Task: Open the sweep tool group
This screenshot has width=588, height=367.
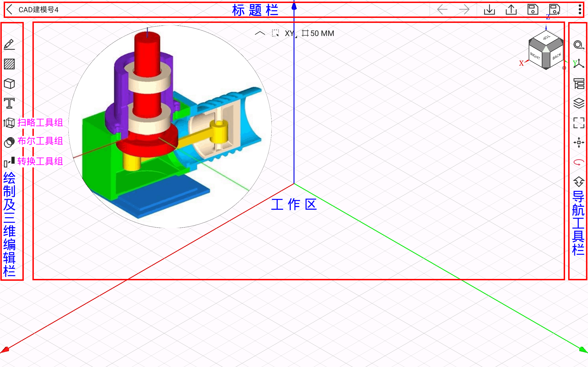Action: click(x=9, y=122)
